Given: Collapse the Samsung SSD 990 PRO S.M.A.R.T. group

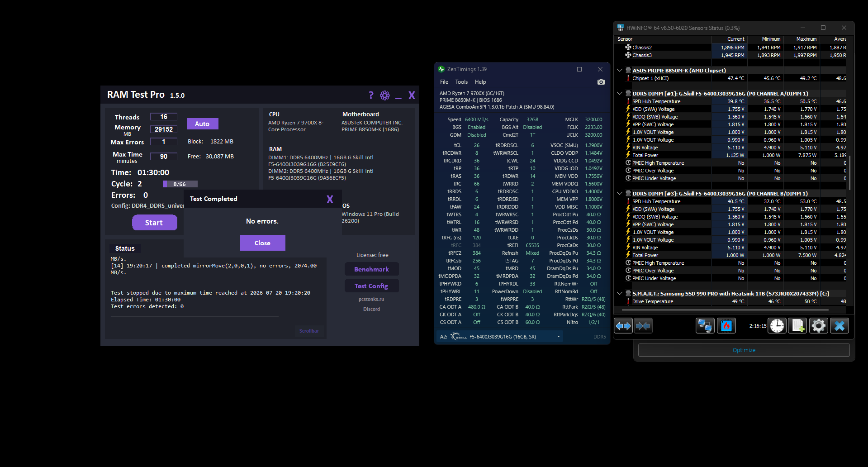Looking at the screenshot, I should [620, 294].
